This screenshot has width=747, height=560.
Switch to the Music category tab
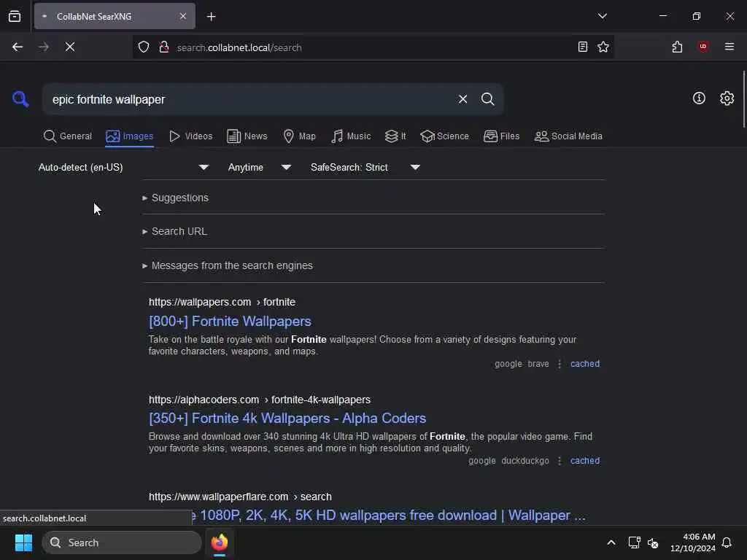point(351,136)
